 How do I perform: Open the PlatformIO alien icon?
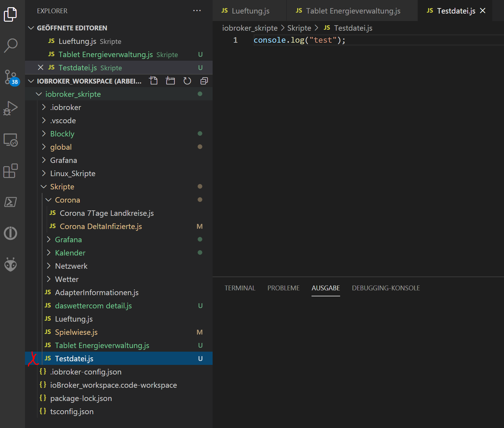11,264
